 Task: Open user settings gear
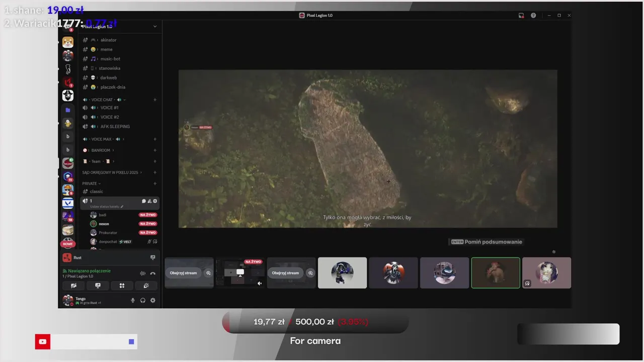pyautogui.click(x=153, y=301)
